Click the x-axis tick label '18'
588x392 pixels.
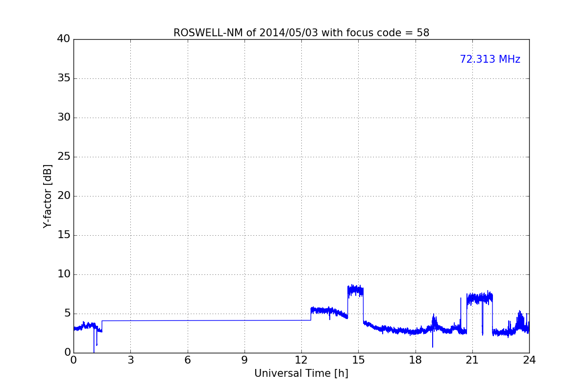click(x=416, y=360)
